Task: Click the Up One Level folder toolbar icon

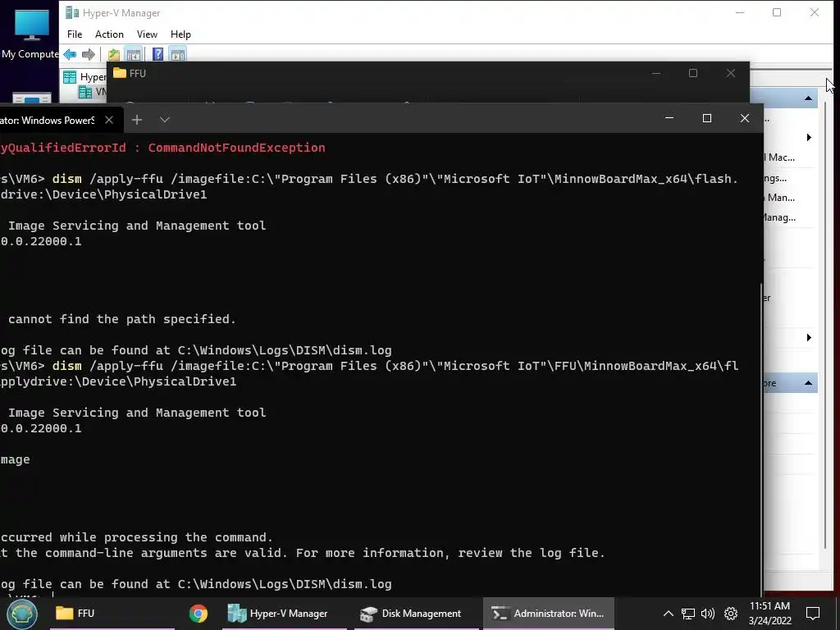Action: coord(113,54)
